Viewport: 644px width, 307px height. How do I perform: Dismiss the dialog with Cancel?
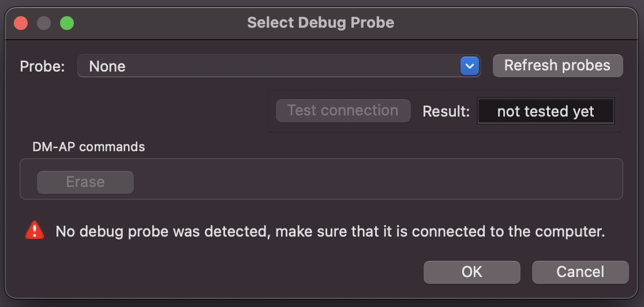coord(580,272)
